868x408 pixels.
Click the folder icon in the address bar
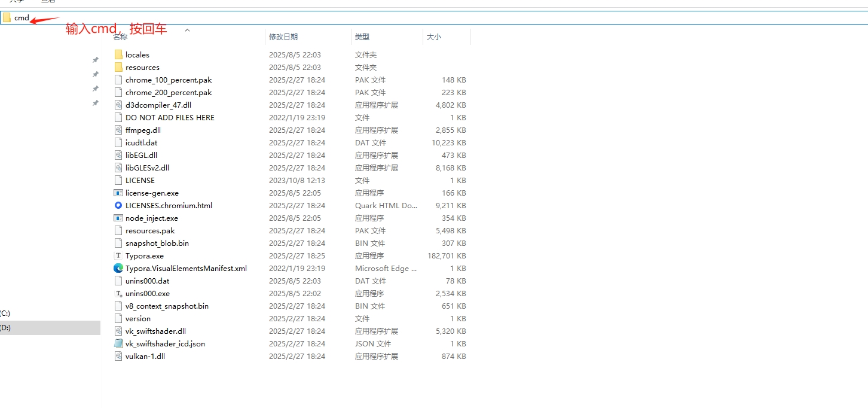[7, 18]
